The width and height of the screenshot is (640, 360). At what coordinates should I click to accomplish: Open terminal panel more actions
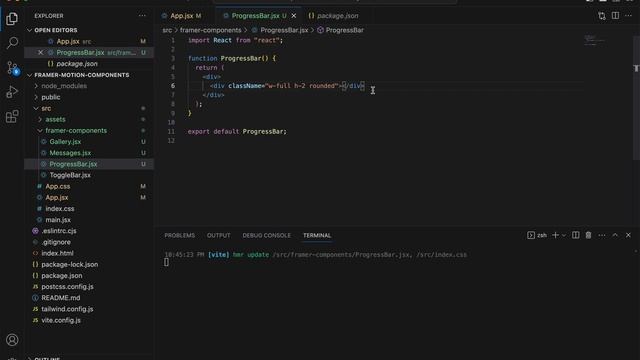(x=602, y=235)
